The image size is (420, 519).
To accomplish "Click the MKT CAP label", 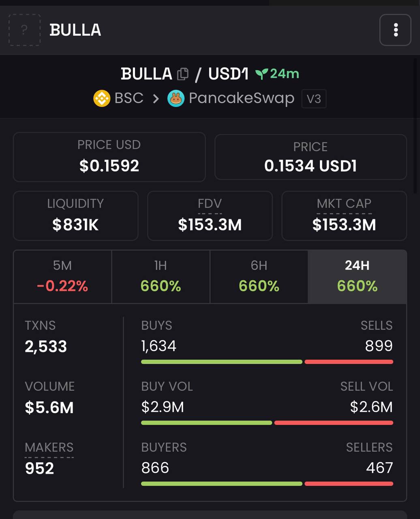I will point(344,204).
